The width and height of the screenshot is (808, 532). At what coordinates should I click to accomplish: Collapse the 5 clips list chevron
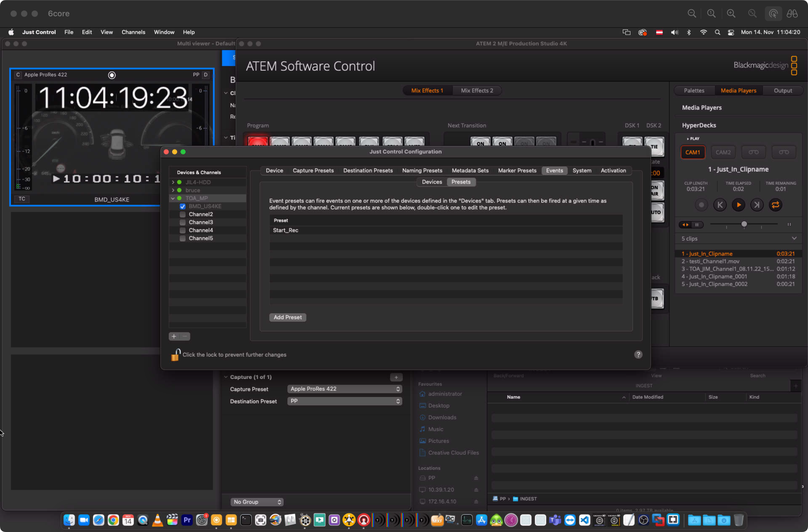coord(794,238)
